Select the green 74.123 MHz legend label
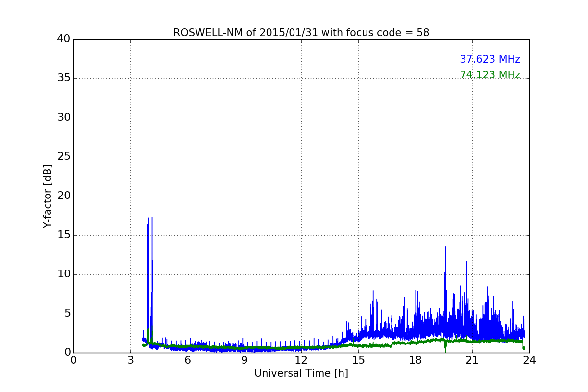 click(x=490, y=75)
